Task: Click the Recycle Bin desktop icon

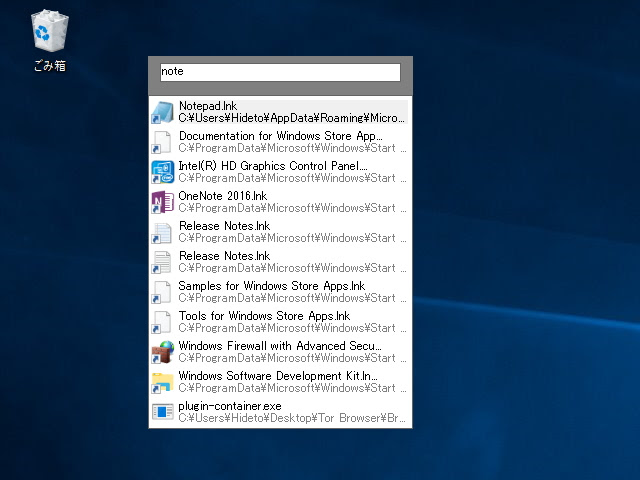Action: [x=50, y=31]
